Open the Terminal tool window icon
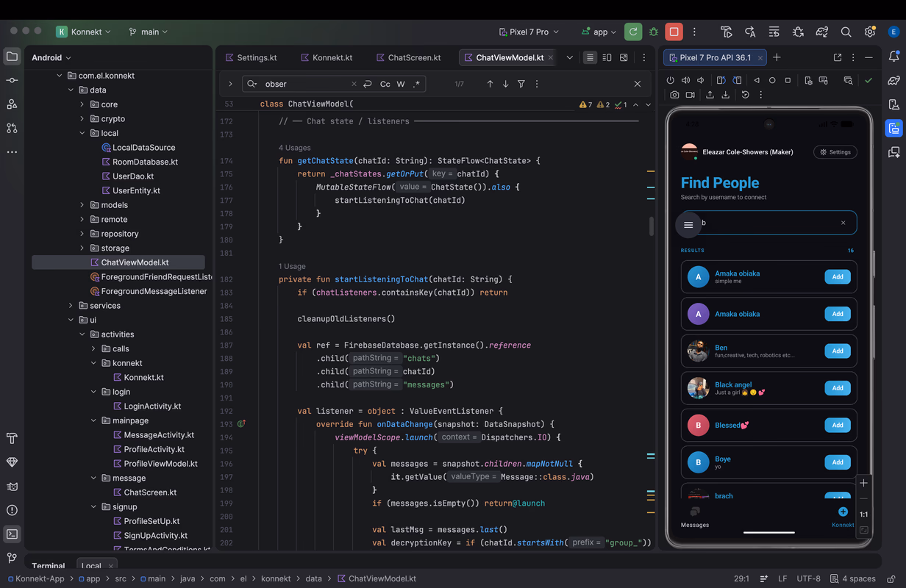The width and height of the screenshot is (906, 588). click(x=12, y=534)
